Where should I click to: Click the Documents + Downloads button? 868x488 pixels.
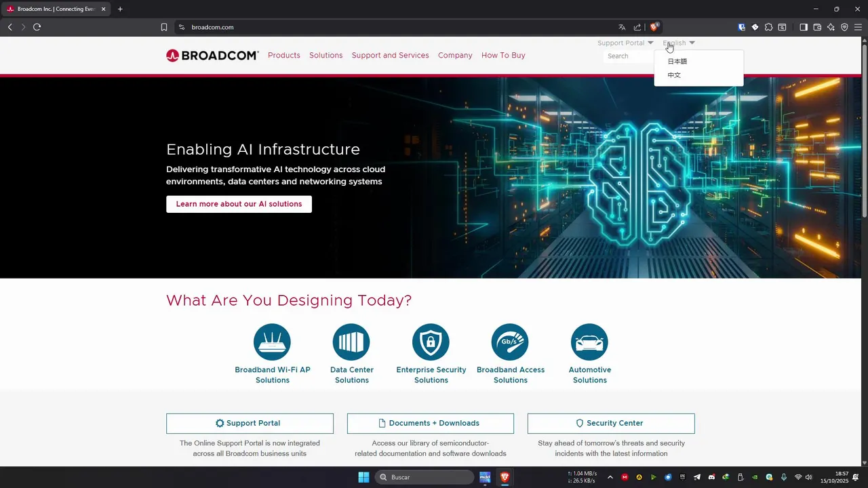tap(431, 424)
